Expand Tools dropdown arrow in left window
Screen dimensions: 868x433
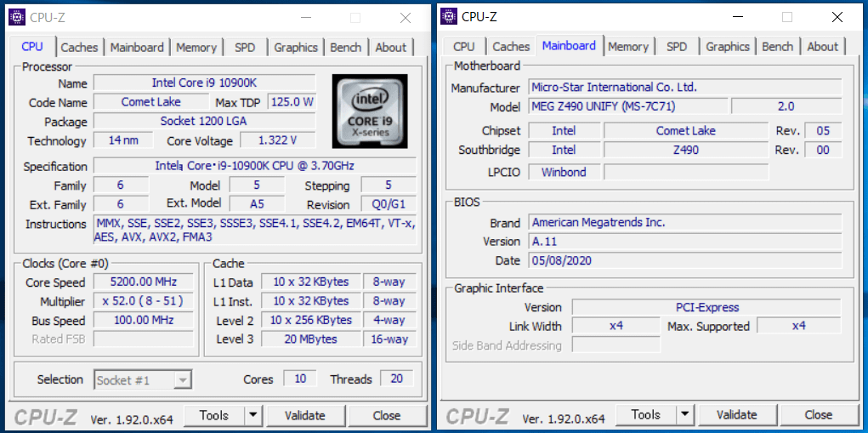coord(253,415)
